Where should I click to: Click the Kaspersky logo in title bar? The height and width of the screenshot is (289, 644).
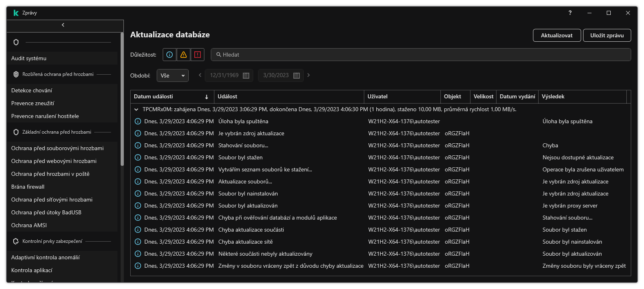coord(16,13)
